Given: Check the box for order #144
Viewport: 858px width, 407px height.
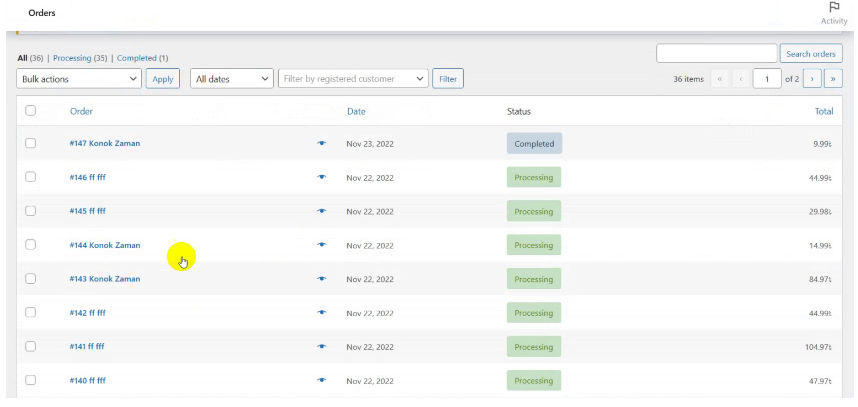Looking at the screenshot, I should point(31,245).
